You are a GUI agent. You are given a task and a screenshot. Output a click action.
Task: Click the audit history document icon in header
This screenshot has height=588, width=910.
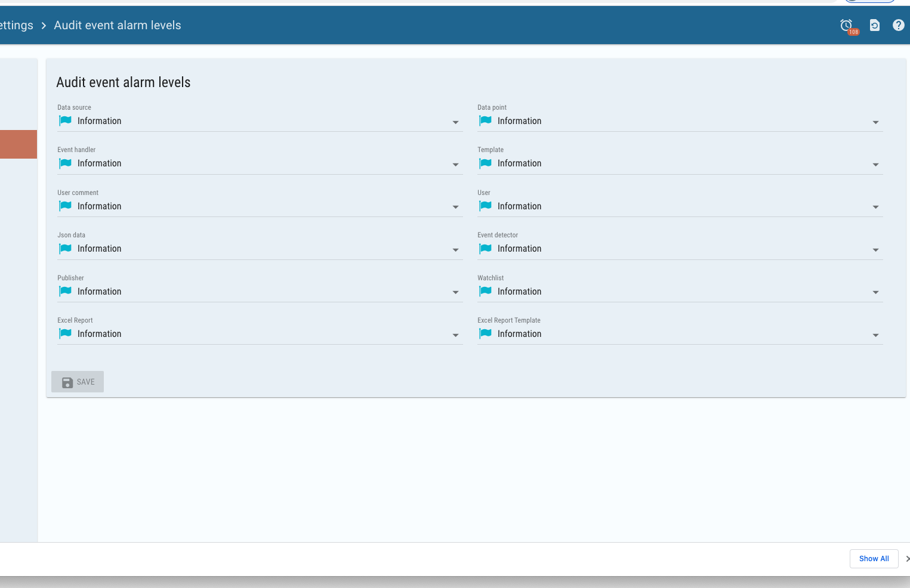(874, 25)
